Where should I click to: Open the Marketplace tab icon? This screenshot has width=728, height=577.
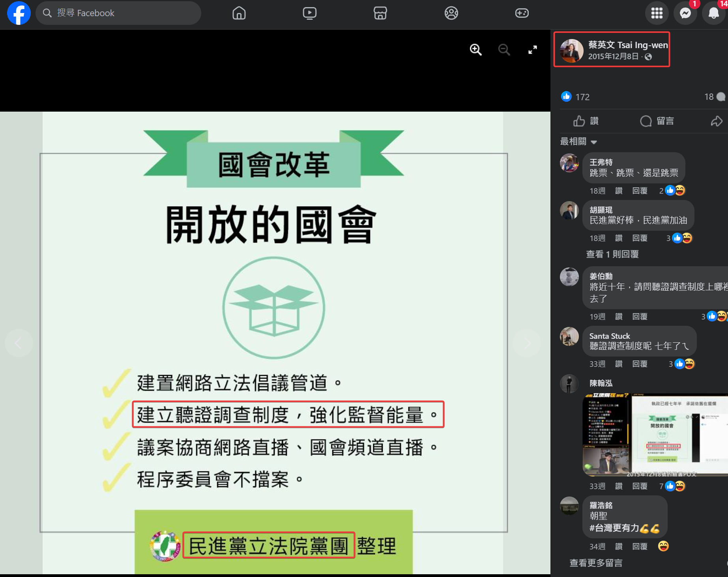(x=380, y=13)
